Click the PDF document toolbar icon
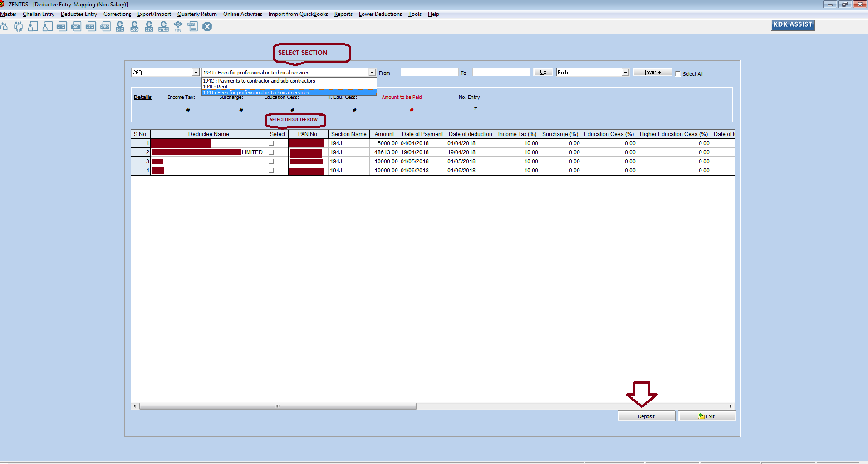This screenshot has width=868, height=464. click(193, 26)
